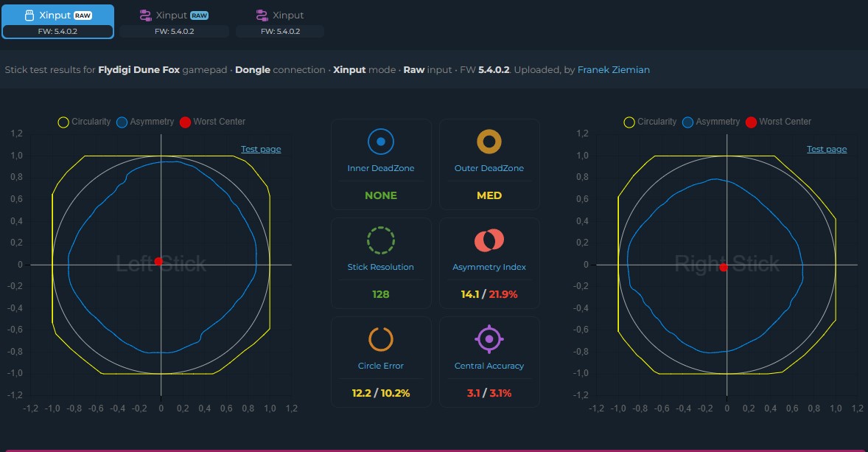
Task: Click red worst center dot on Left Stick
Action: point(159,262)
